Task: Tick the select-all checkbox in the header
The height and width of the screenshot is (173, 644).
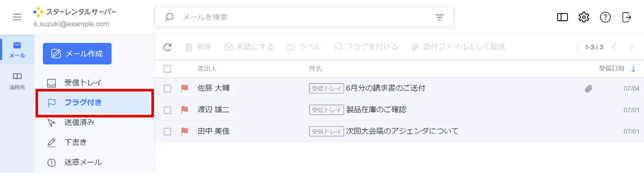Action: pos(168,69)
